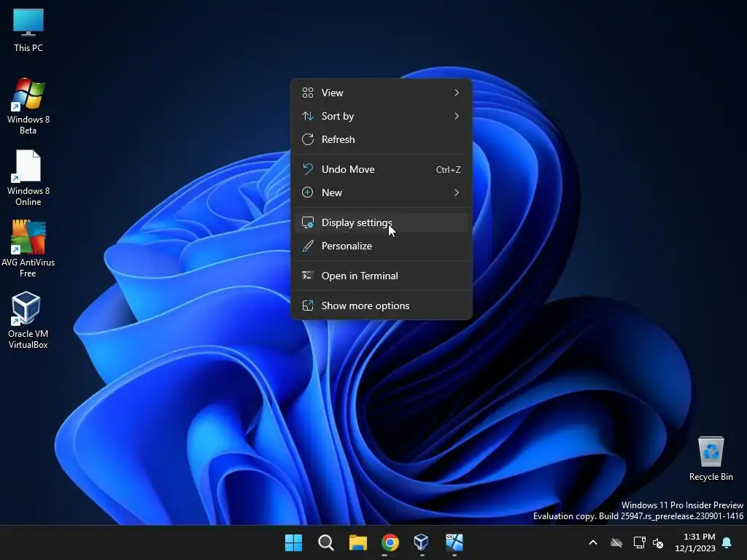The image size is (747, 560).
Task: Select the Windows 8 Online shortcut
Action: pos(28,178)
